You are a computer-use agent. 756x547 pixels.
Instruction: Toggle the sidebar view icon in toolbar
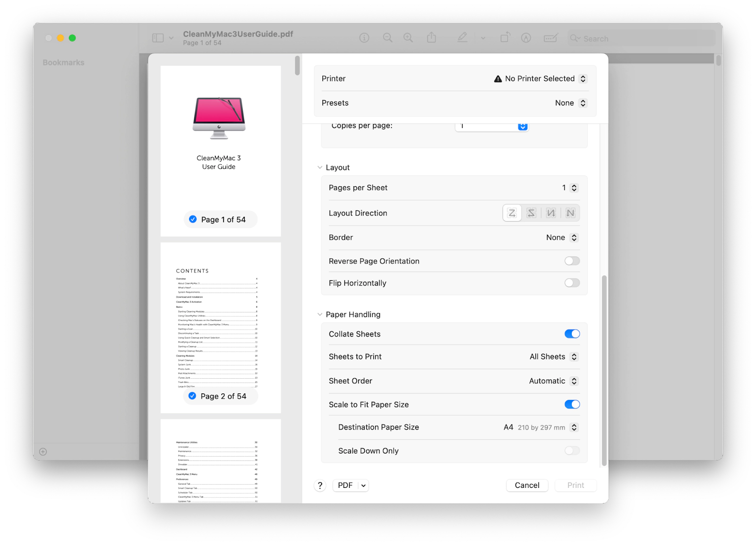(158, 37)
